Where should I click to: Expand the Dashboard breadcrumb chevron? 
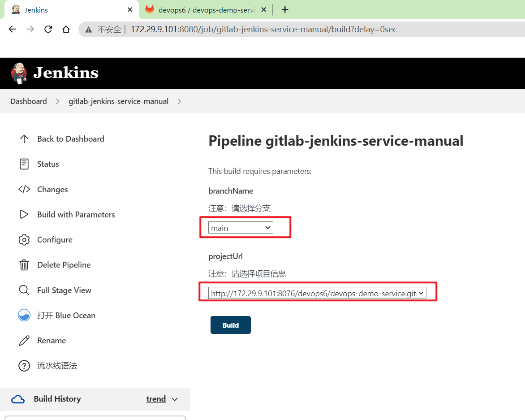tap(58, 101)
